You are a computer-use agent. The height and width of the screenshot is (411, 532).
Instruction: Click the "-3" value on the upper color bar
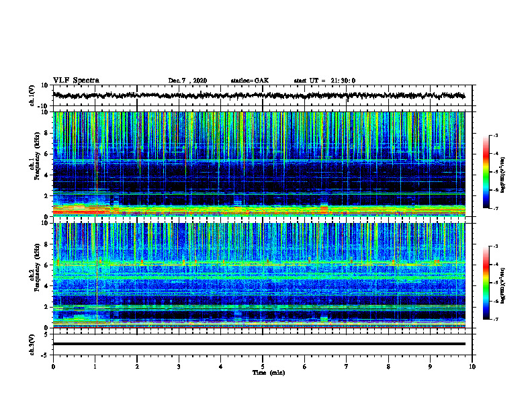tap(495, 136)
